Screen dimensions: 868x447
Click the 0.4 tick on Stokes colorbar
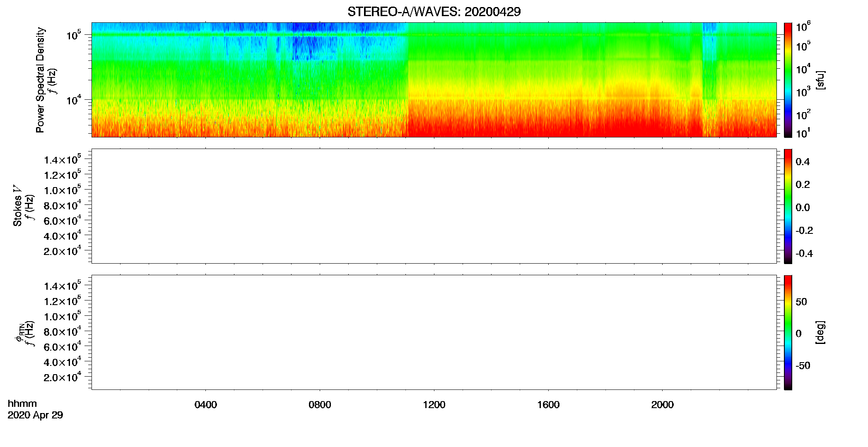coord(803,162)
